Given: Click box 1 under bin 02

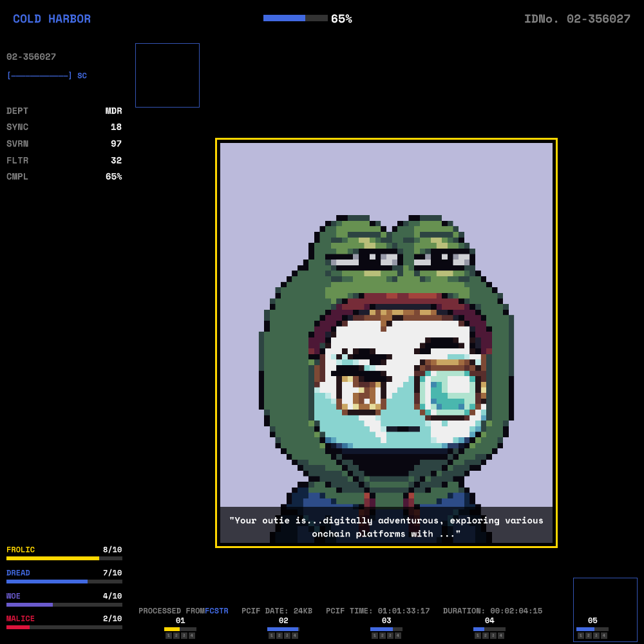Looking at the screenshot, I should click(272, 636).
